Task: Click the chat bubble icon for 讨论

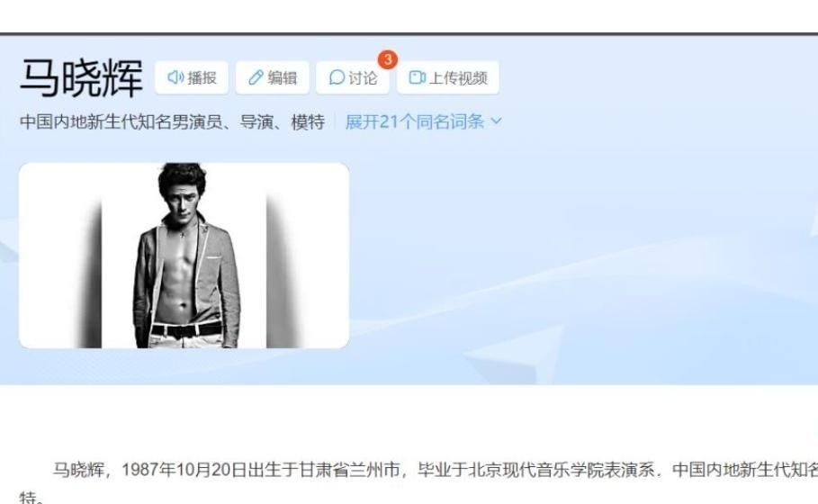Action: pos(337,77)
